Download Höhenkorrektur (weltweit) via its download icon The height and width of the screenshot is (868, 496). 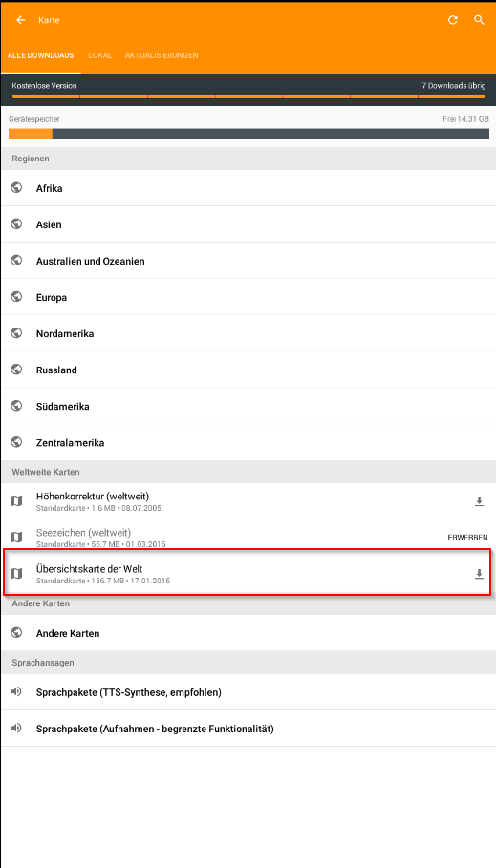[x=480, y=501]
